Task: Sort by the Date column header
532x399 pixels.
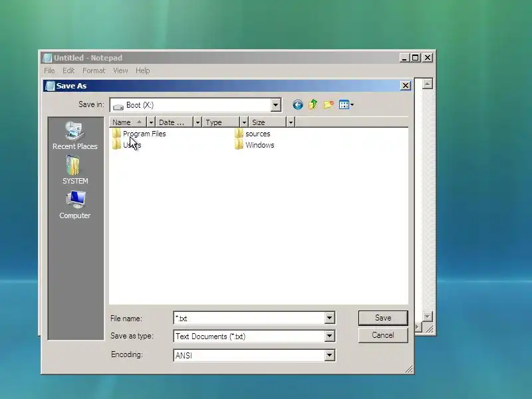Action: (x=174, y=122)
